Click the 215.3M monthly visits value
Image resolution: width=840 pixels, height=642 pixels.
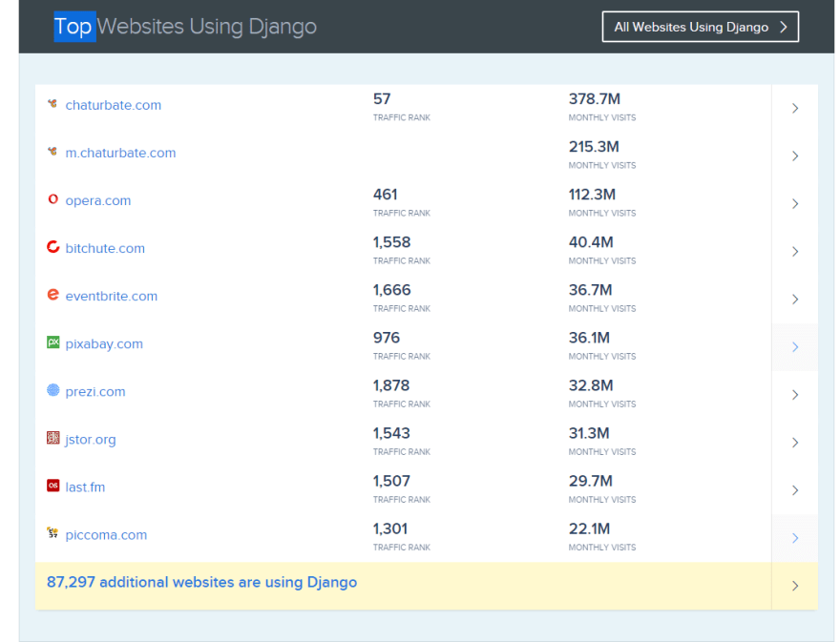[594, 147]
